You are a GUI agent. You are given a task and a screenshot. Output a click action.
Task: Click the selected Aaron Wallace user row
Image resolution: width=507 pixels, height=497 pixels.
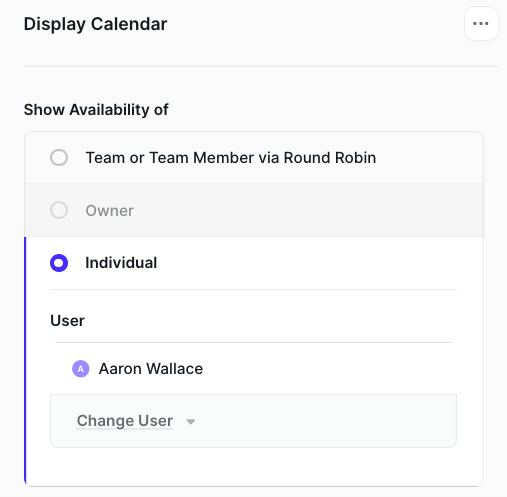point(253,369)
